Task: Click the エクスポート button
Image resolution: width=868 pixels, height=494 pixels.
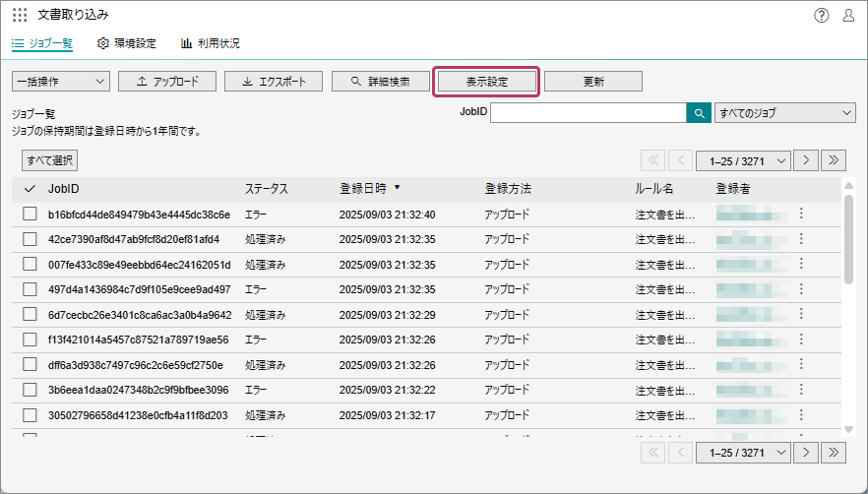Action: [x=274, y=82]
